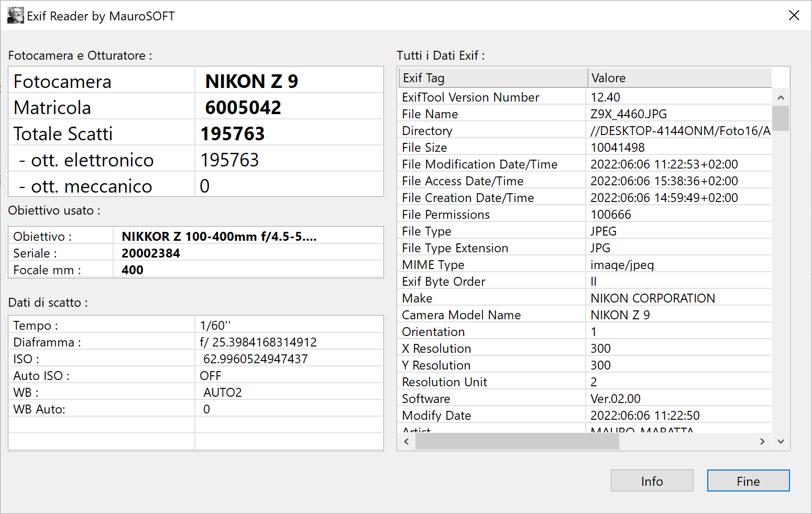Viewport: 812px width, 514px height.
Task: Click the Valore column header
Action: [679, 77]
